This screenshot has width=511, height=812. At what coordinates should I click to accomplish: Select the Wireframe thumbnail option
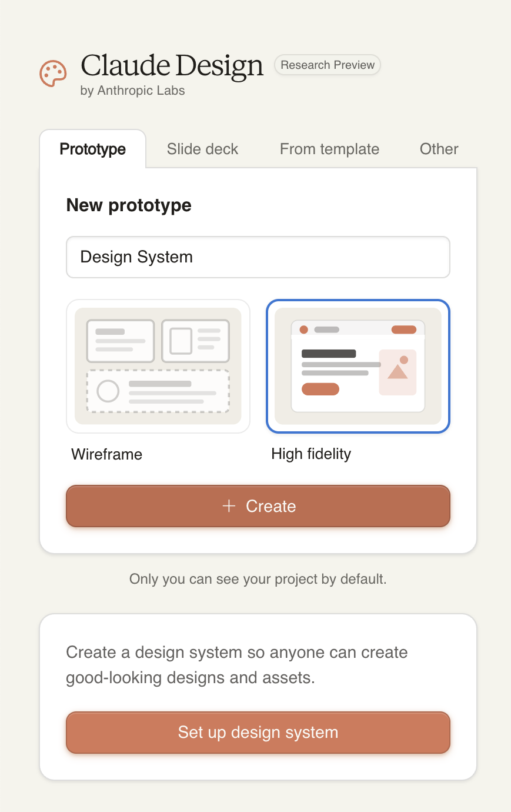coord(158,366)
